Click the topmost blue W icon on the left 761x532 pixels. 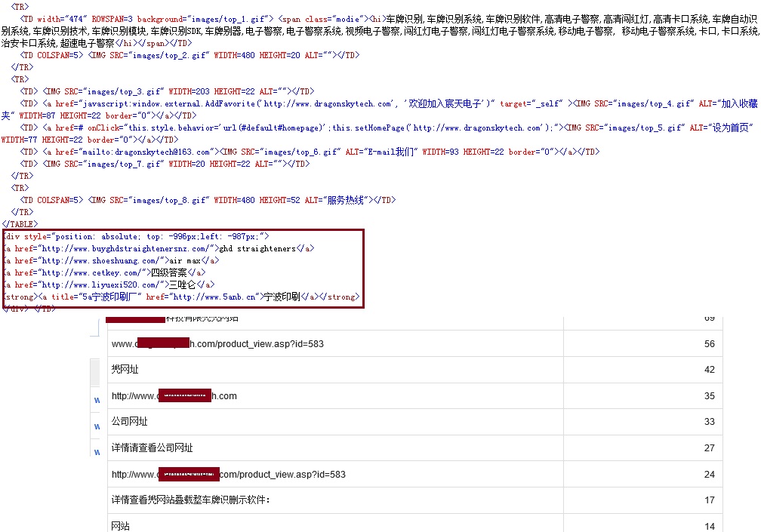click(x=96, y=399)
